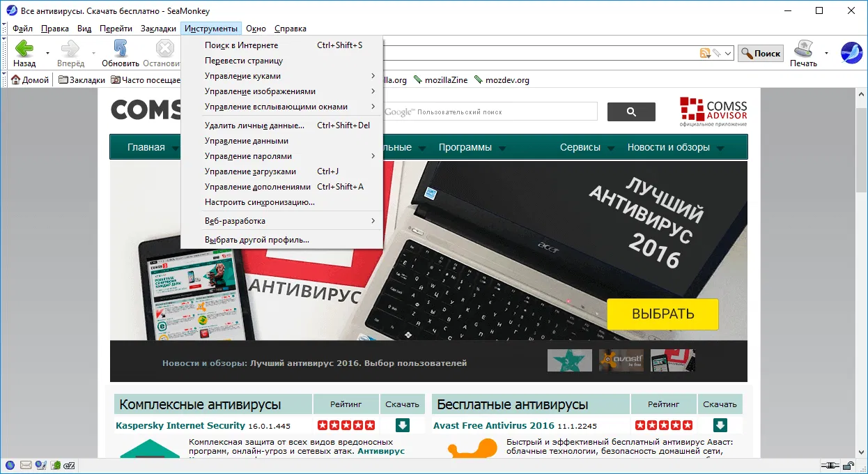Select Управление данными menu item
This screenshot has height=474, width=868.
(x=281, y=141)
